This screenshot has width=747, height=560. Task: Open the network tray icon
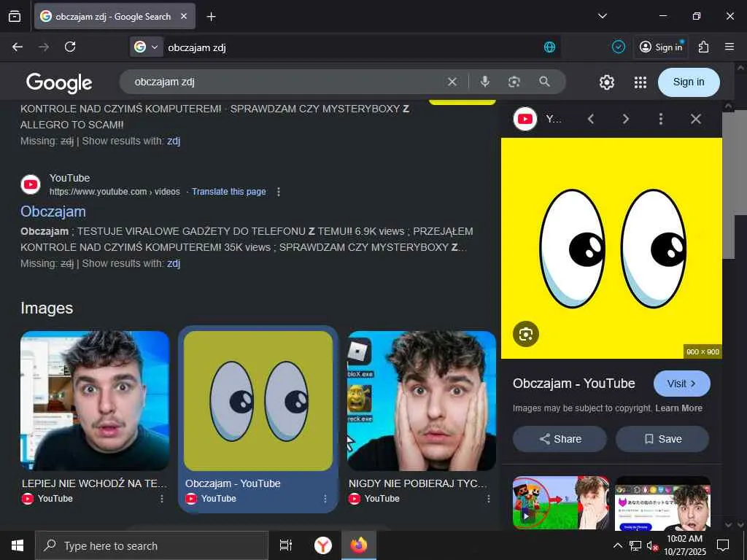click(635, 545)
